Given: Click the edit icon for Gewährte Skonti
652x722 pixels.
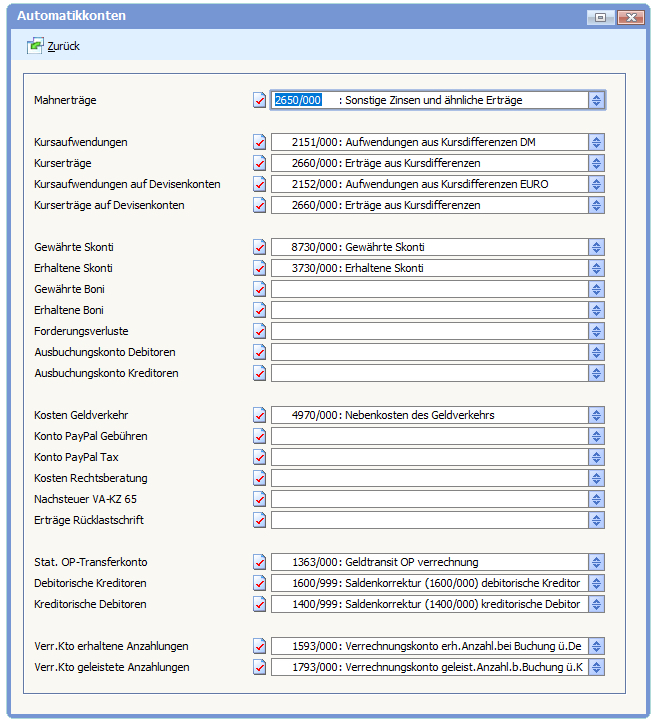Looking at the screenshot, I should 260,247.
